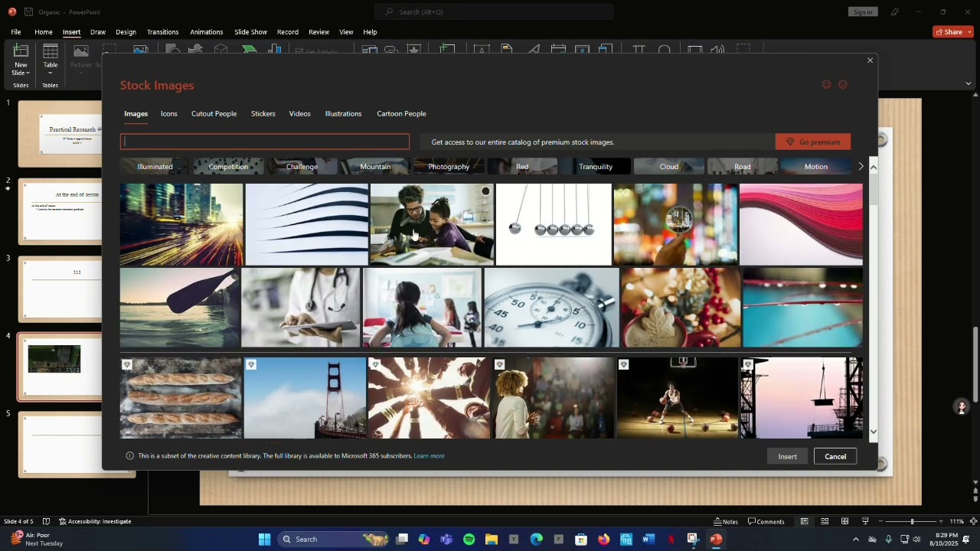Open the Share button dropdown arrow
This screenshot has width=980, height=551.
pyautogui.click(x=969, y=32)
